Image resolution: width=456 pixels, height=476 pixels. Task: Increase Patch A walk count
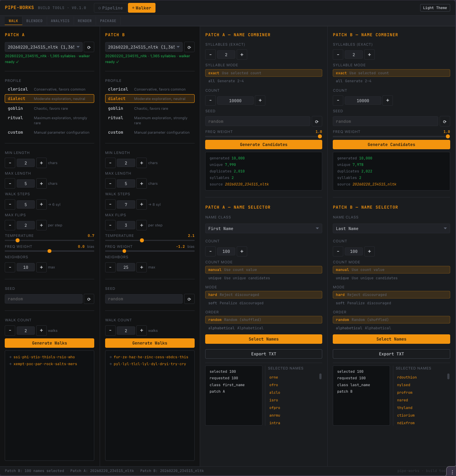pyautogui.click(x=41, y=330)
